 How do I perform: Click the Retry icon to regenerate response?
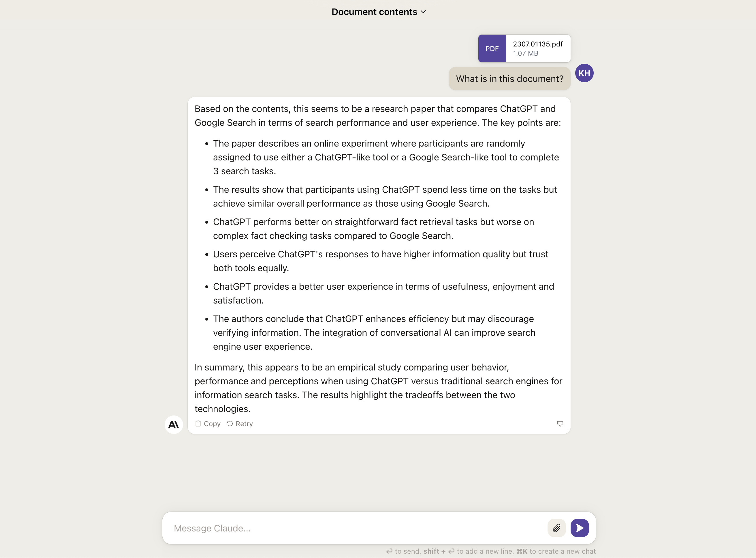(229, 424)
